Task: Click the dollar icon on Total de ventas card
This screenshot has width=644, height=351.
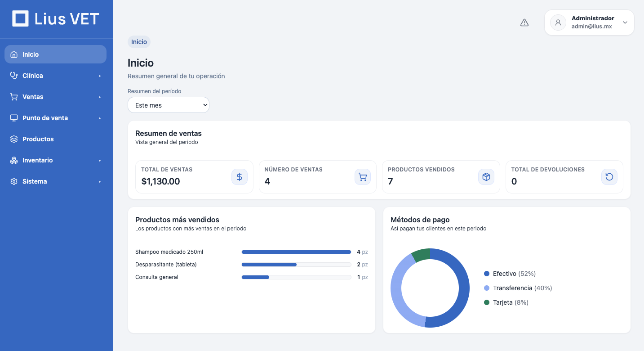Action: click(239, 177)
